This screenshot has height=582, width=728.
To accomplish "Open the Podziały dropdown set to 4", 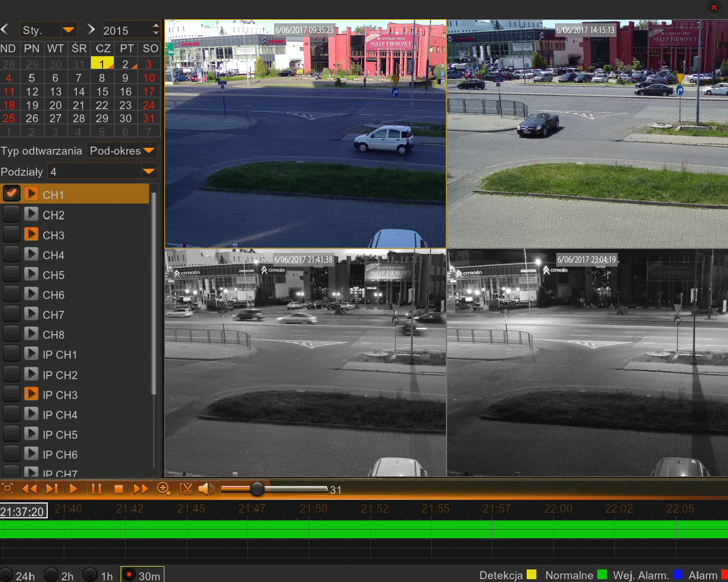I will tap(148, 172).
